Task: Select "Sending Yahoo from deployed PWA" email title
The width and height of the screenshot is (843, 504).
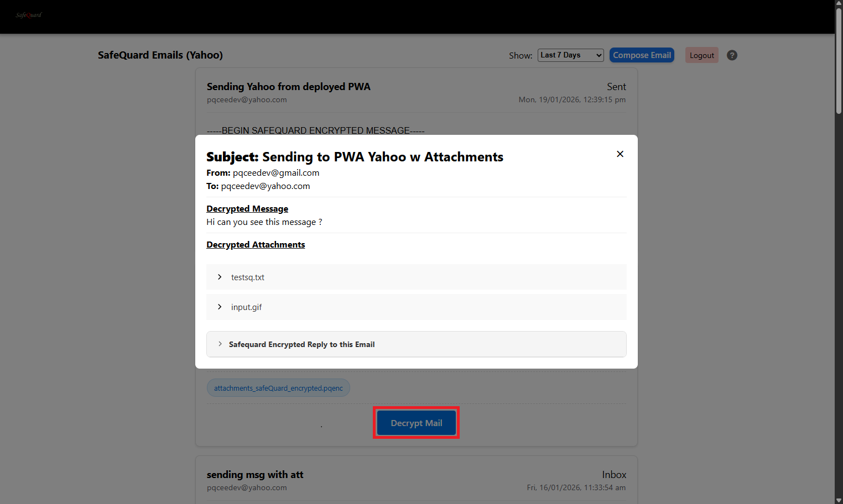Action: coord(288,87)
